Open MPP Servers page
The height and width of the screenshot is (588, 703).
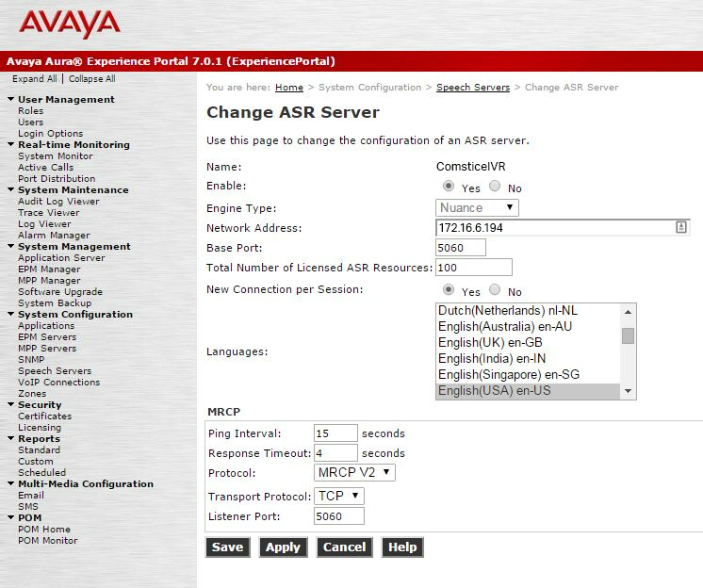point(47,349)
